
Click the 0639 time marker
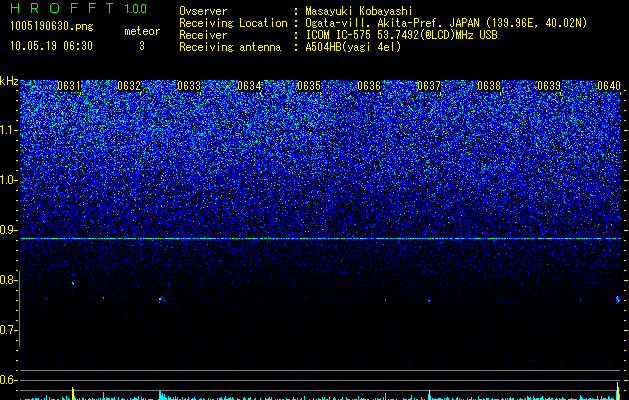(549, 86)
